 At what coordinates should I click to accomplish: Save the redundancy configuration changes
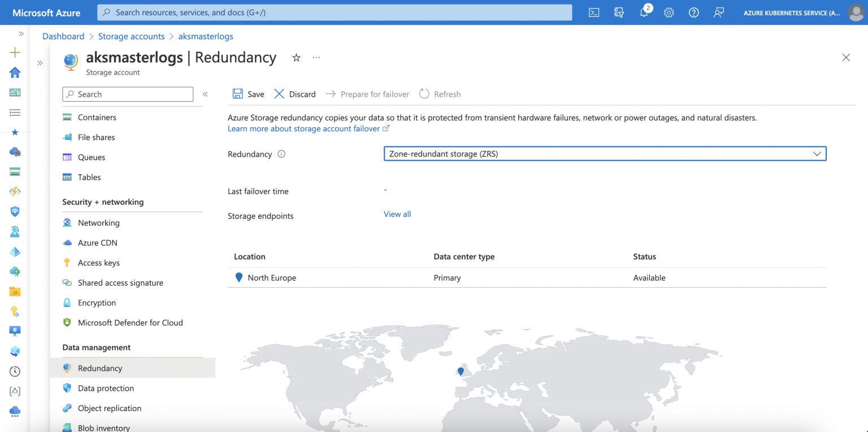pyautogui.click(x=248, y=94)
